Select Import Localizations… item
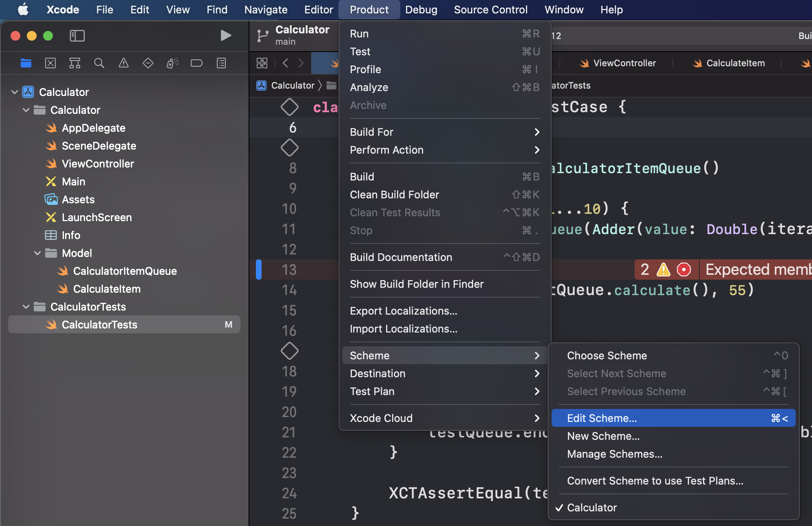Image resolution: width=812 pixels, height=526 pixels. 445,329
